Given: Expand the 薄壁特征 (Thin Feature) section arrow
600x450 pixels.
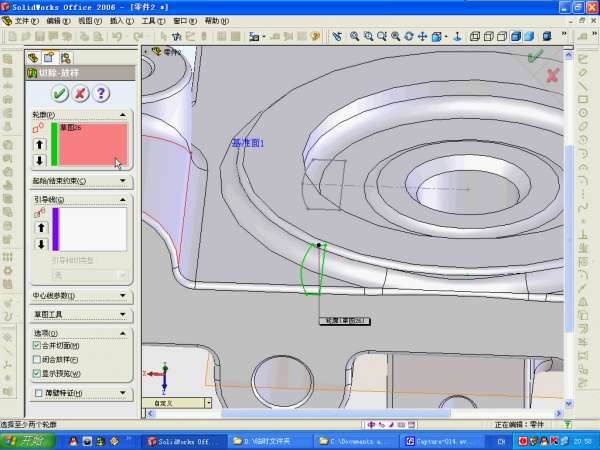Looking at the screenshot, I should coord(122,393).
